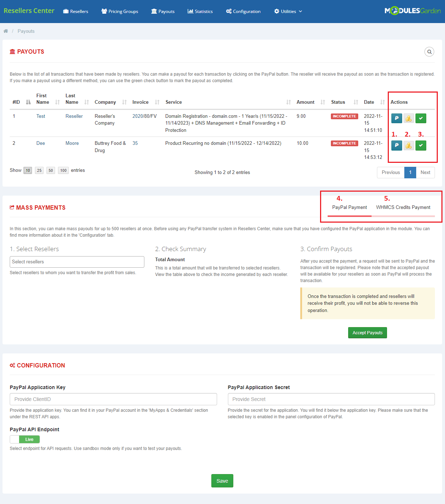Click the PayPal payout icon for Dee Moore

[396, 145]
